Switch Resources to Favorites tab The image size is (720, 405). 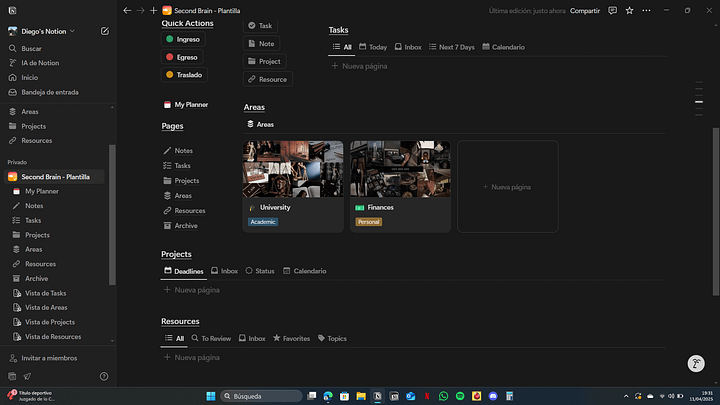[x=292, y=338]
